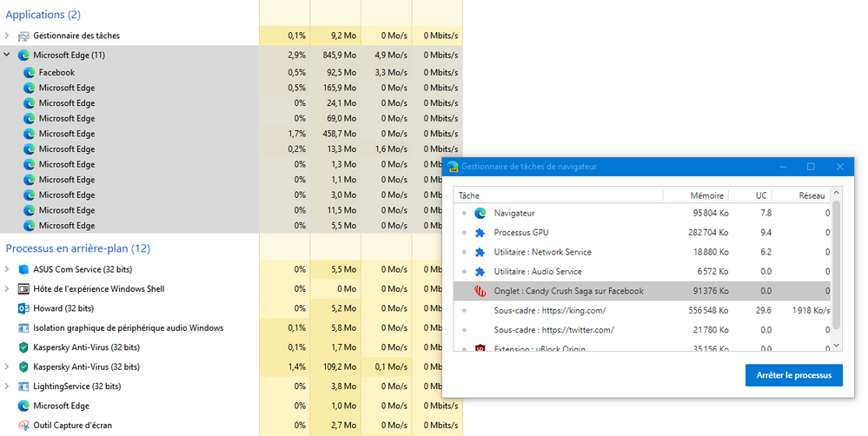Expand the ASUS Com Service row
This screenshot has width=868, height=436.
coord(7,269)
